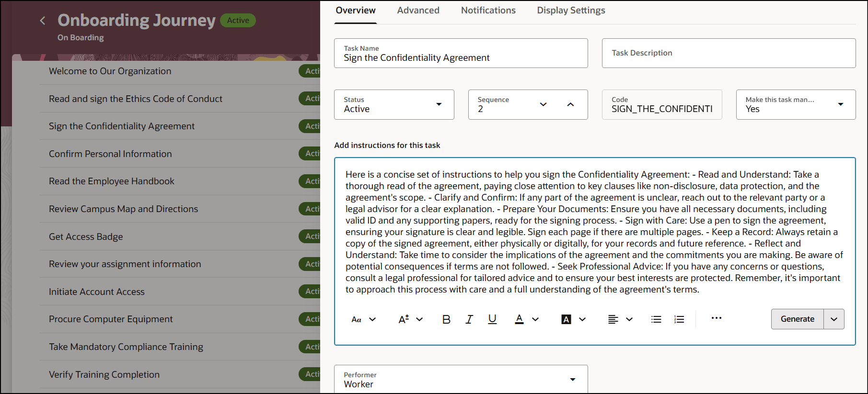Open the Notifications tab
868x394 pixels.
tap(488, 11)
